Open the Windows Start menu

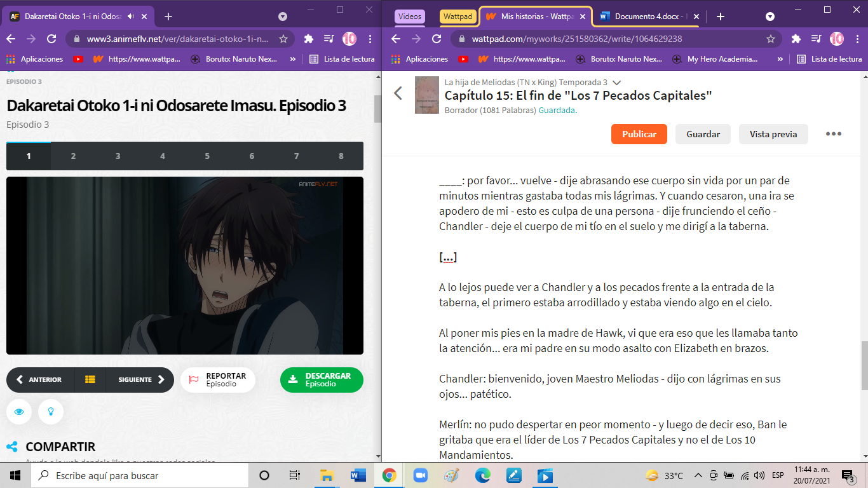[x=15, y=475]
